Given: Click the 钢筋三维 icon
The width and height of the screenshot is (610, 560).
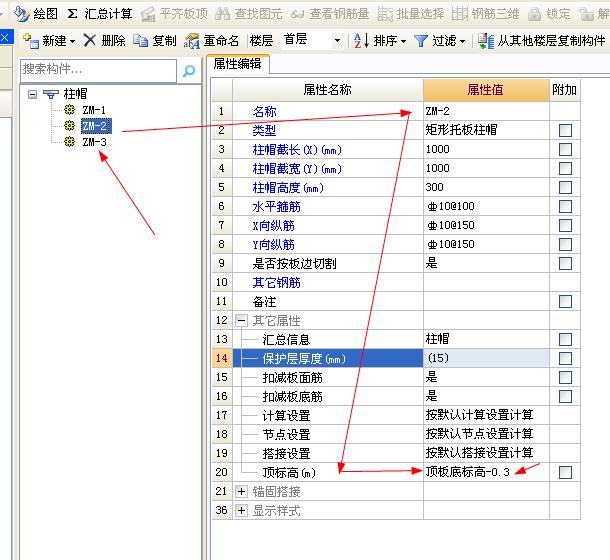Looking at the screenshot, I should [460, 14].
